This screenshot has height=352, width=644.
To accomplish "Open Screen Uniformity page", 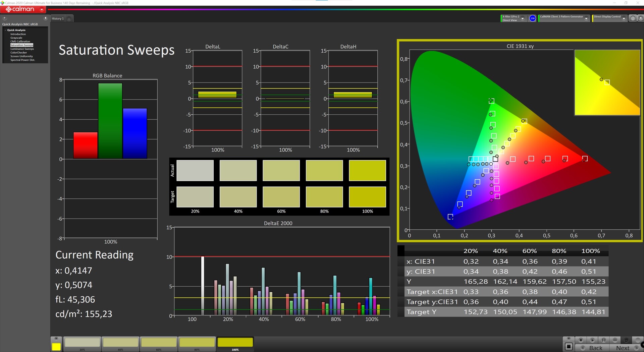I will click(x=21, y=56).
